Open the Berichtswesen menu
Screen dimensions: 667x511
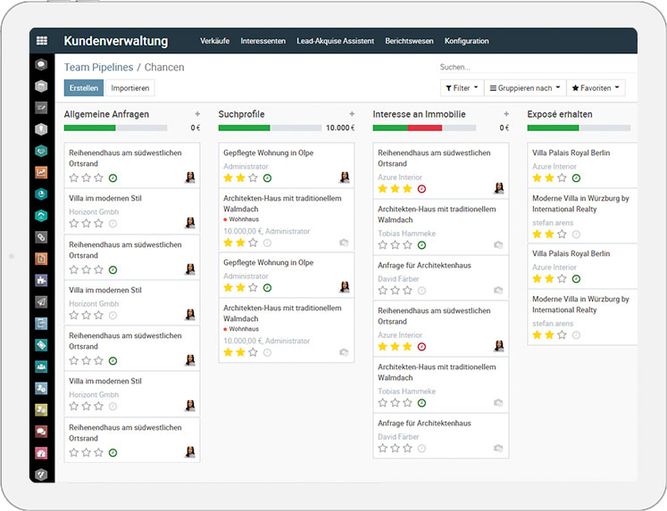pos(409,41)
